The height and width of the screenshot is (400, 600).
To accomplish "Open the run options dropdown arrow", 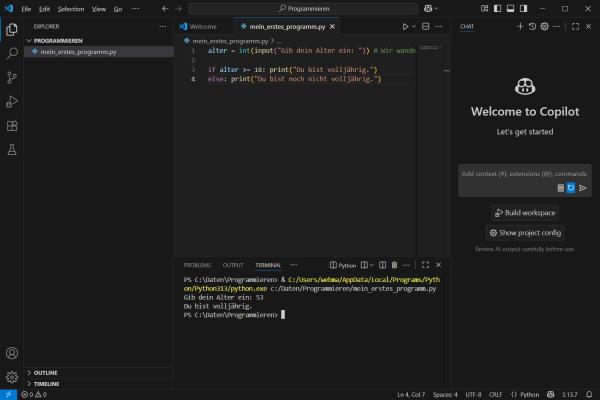I will (x=414, y=26).
